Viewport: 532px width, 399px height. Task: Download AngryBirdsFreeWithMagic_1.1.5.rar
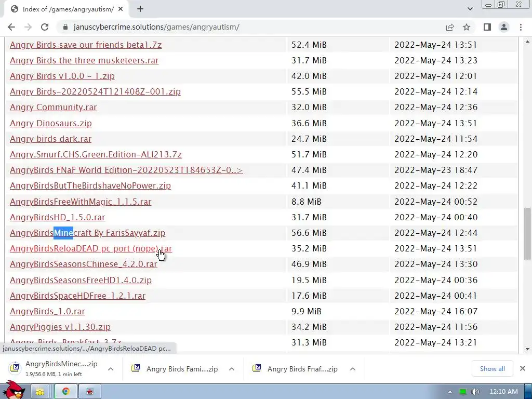coord(81,202)
